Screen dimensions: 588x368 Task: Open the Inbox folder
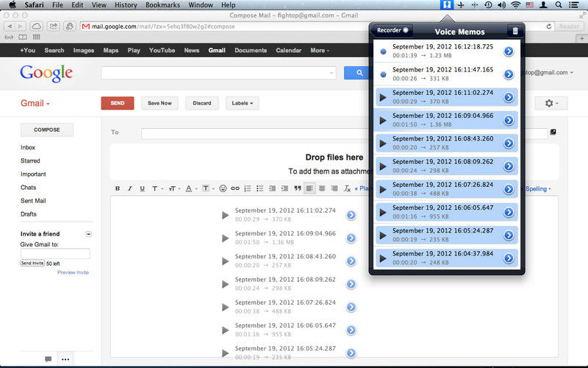click(28, 147)
